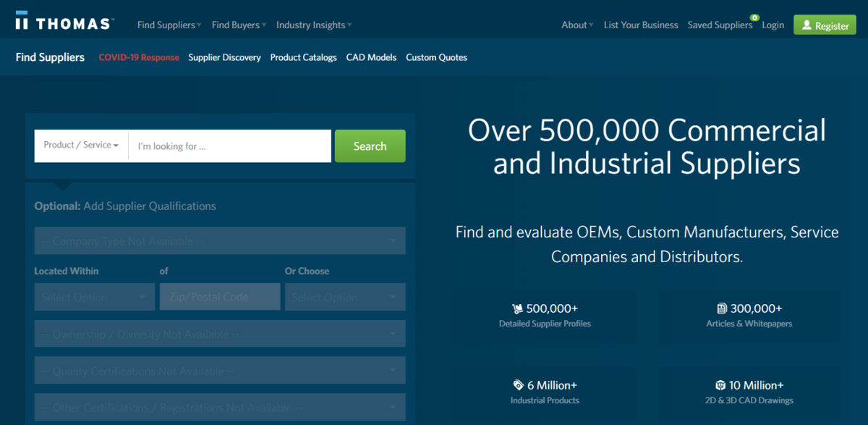This screenshot has width=868, height=425.
Task: Open the Ownership / Diversity dropdown
Action: tap(220, 334)
